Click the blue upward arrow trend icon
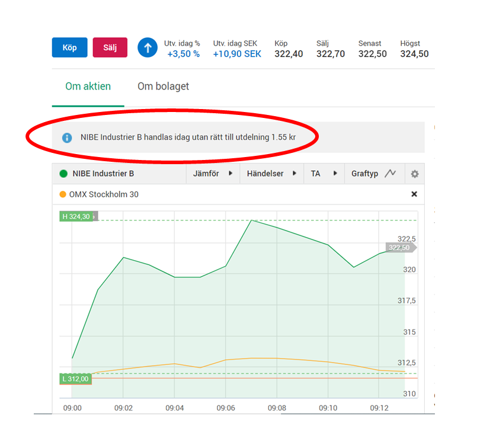 pyautogui.click(x=148, y=47)
